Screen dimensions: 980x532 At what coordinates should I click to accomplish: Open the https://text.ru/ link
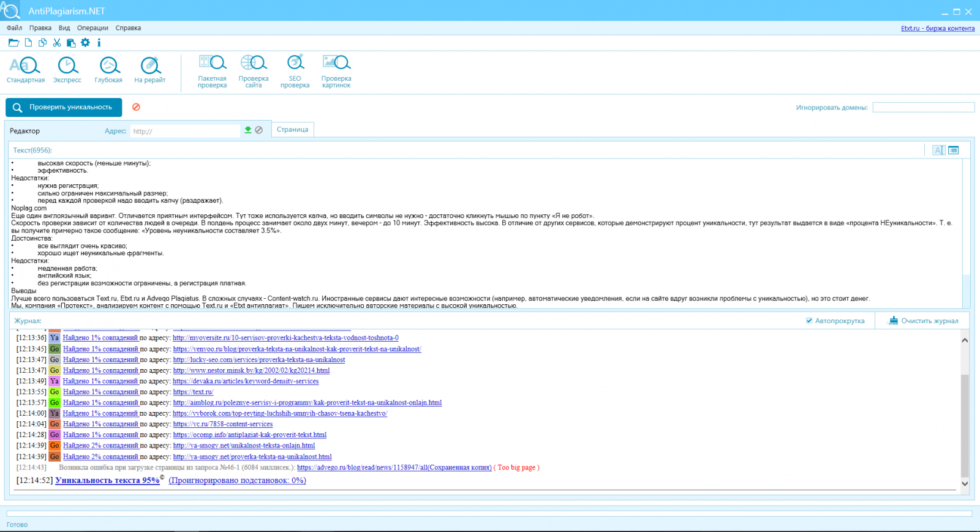[x=193, y=392]
